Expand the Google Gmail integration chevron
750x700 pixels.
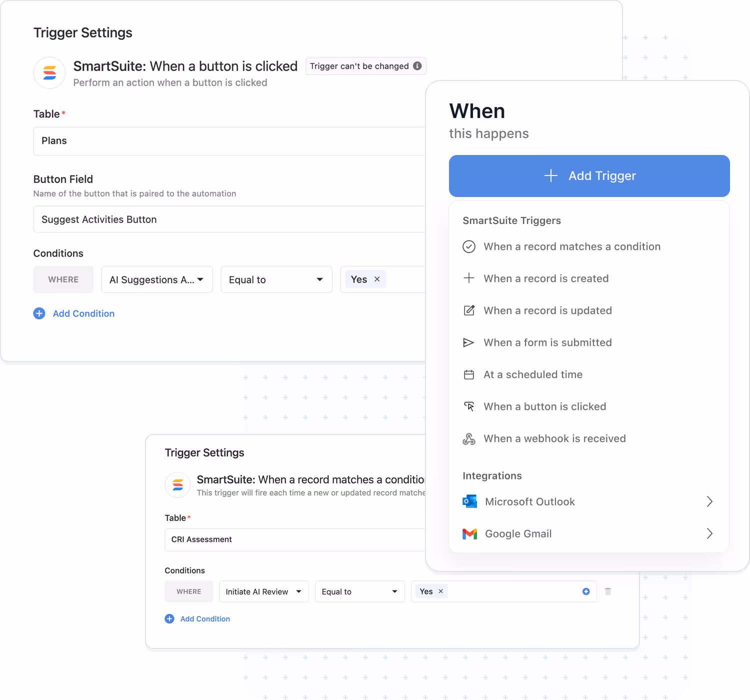pyautogui.click(x=709, y=533)
